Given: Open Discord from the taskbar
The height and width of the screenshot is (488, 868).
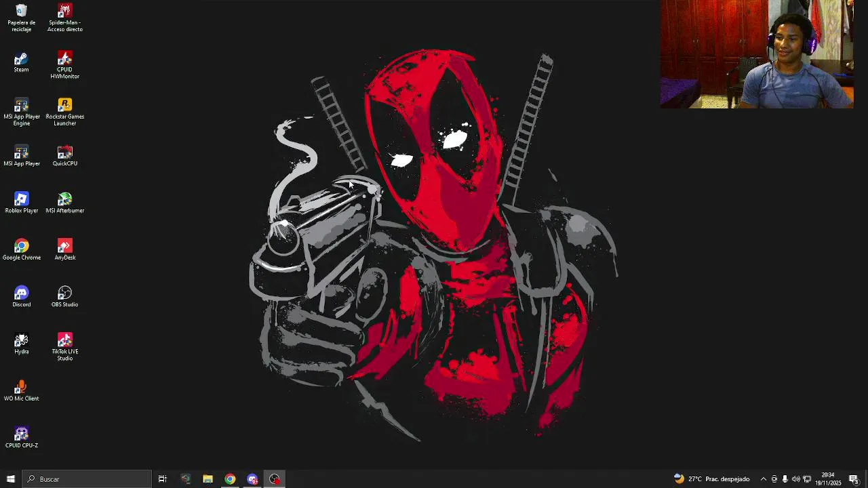Looking at the screenshot, I should coord(252,479).
